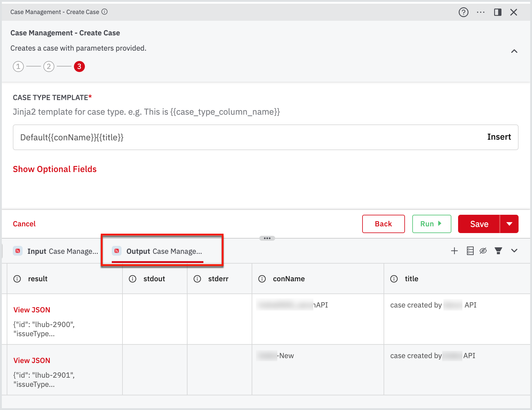Click the info icon beside the header title
Screen dimensions: 532x410
(x=104, y=12)
